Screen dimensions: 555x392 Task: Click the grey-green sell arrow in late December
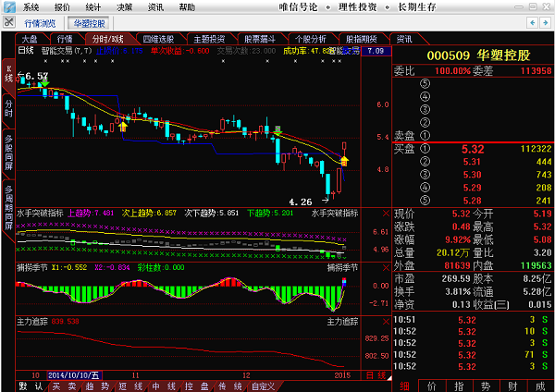pyautogui.click(x=277, y=130)
